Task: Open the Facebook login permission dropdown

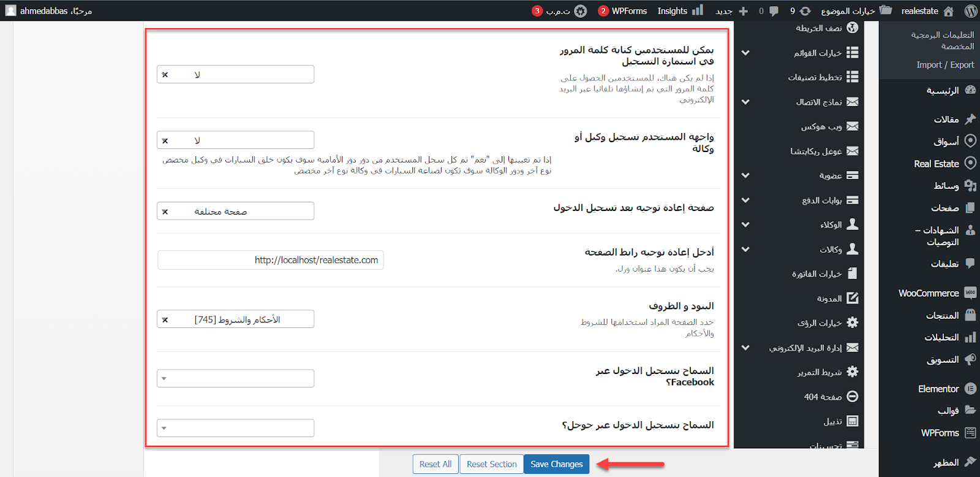Action: coord(235,378)
